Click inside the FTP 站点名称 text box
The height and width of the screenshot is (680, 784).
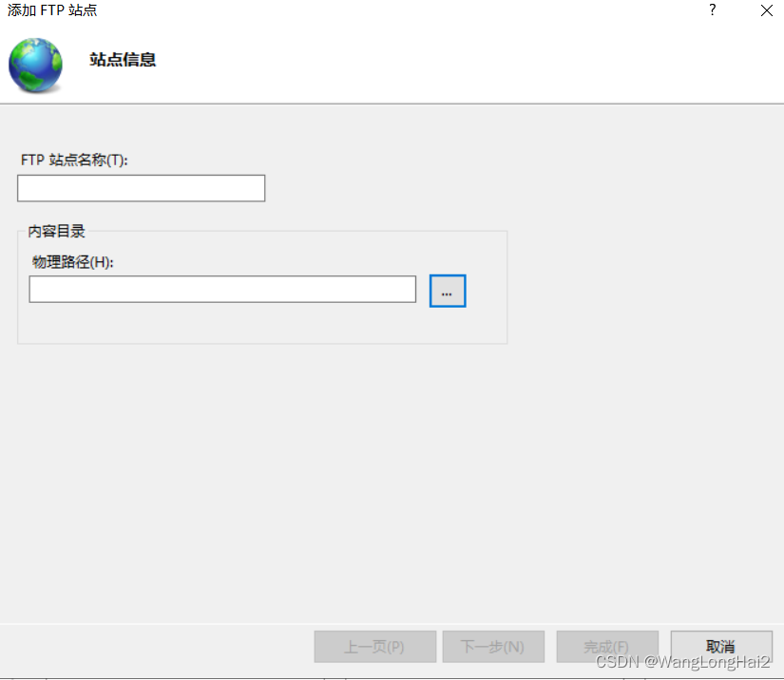[x=141, y=188]
